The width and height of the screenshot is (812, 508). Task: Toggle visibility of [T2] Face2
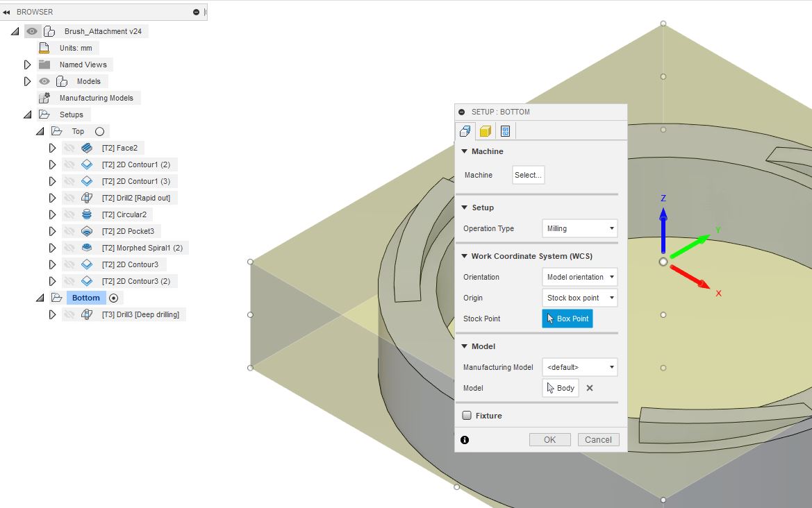[x=69, y=148]
